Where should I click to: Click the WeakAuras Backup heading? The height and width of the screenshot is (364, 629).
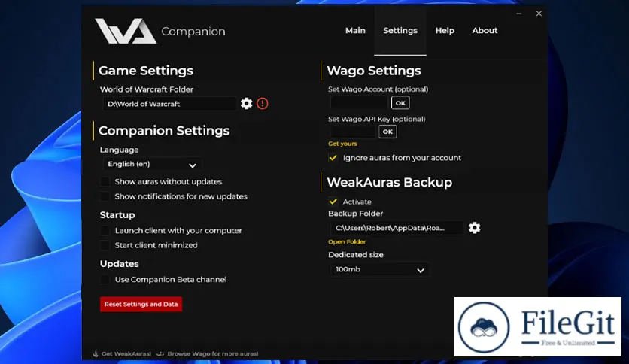(x=390, y=183)
